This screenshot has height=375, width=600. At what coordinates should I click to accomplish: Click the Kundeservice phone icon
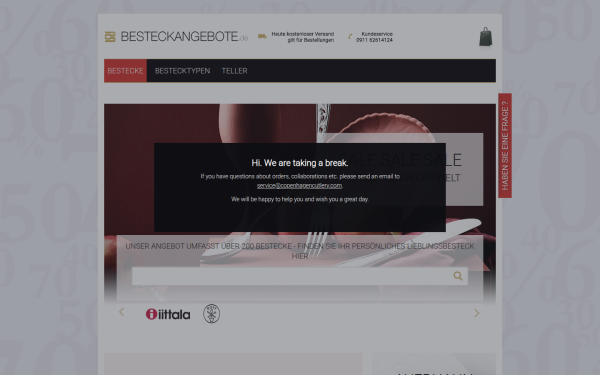(x=350, y=36)
